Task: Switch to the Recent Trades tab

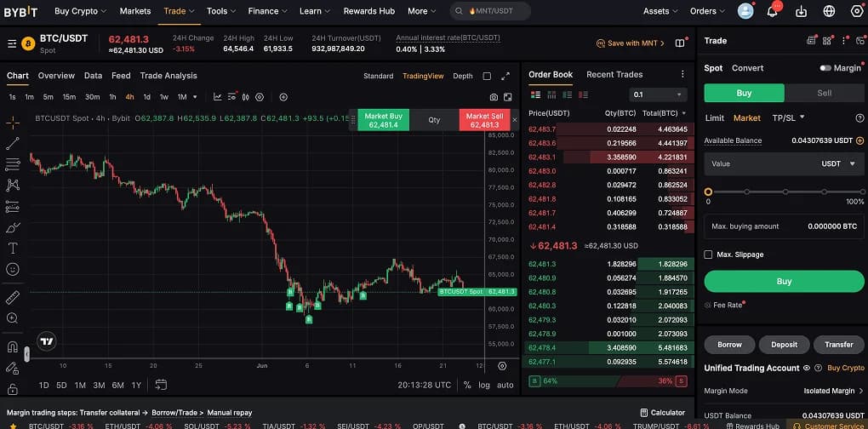Action: click(x=614, y=74)
